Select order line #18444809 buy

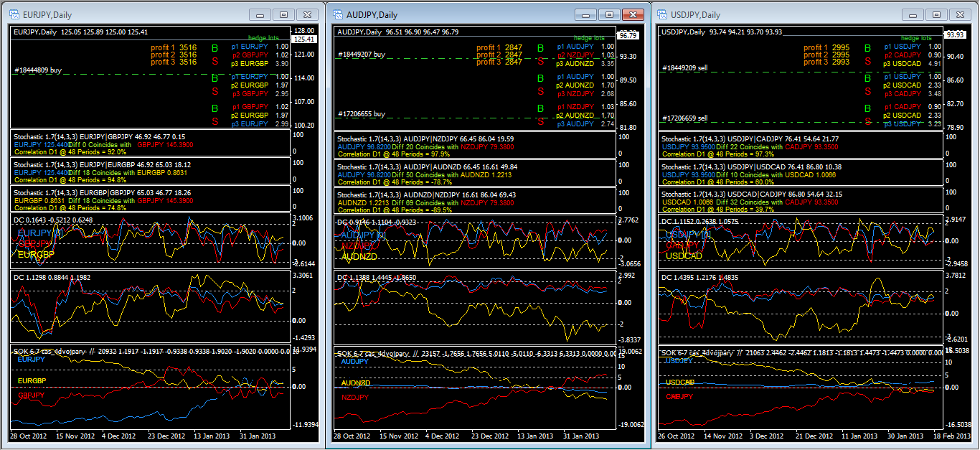pyautogui.click(x=38, y=70)
